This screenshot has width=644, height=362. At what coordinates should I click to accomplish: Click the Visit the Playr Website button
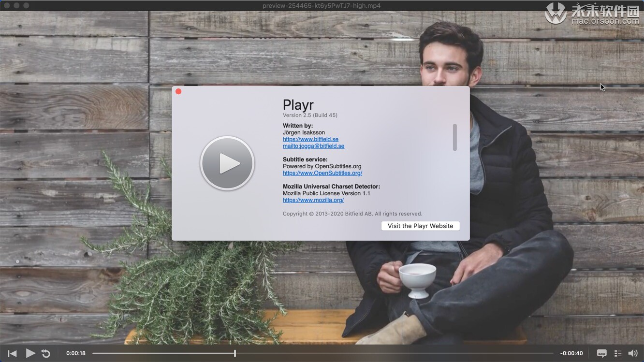(421, 226)
